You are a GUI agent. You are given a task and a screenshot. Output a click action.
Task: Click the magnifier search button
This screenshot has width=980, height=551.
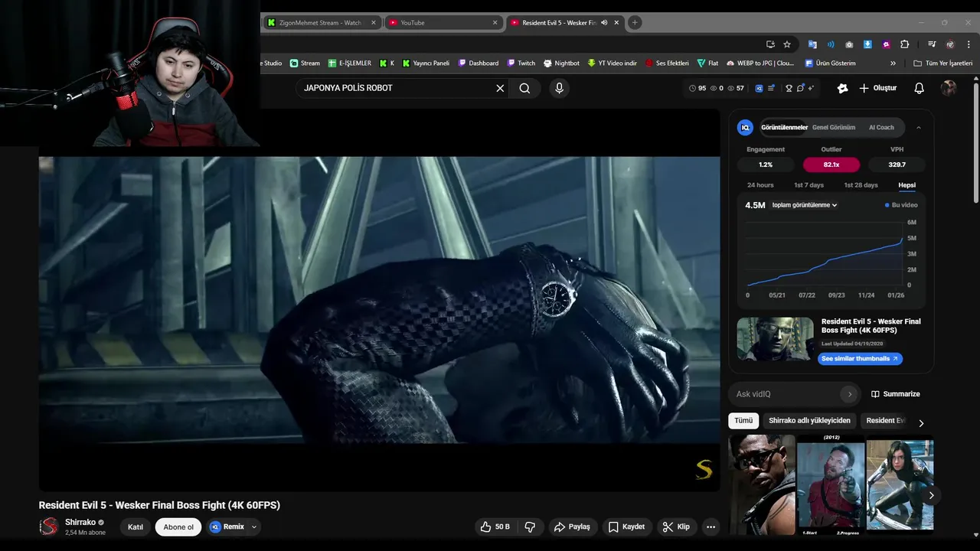point(524,88)
